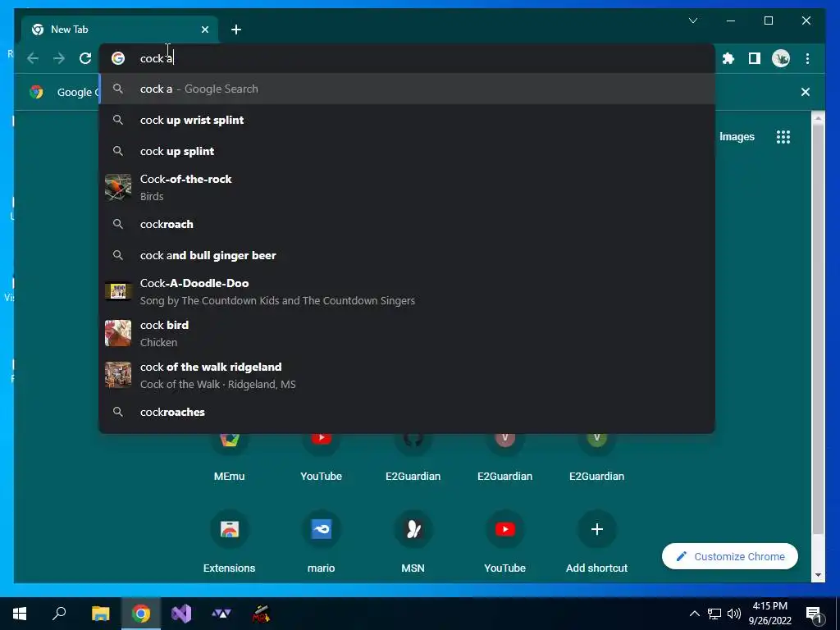This screenshot has width=840, height=630.
Task: Open the E2Guardian shortcut next to YouTube
Action: click(413, 456)
